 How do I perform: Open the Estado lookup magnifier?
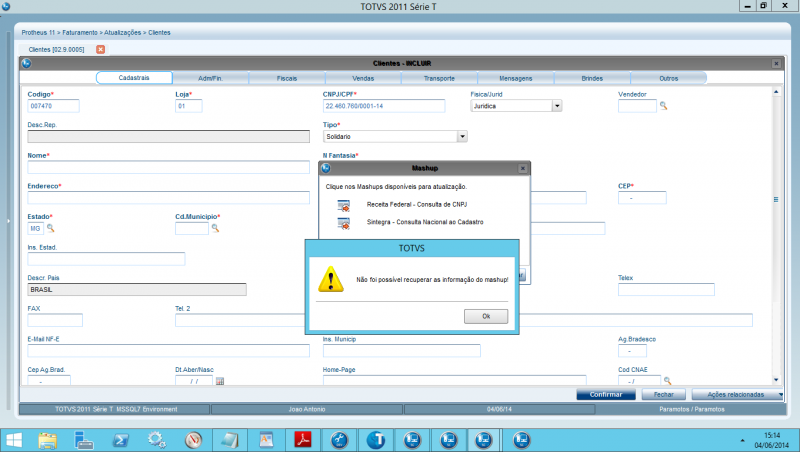click(51, 228)
